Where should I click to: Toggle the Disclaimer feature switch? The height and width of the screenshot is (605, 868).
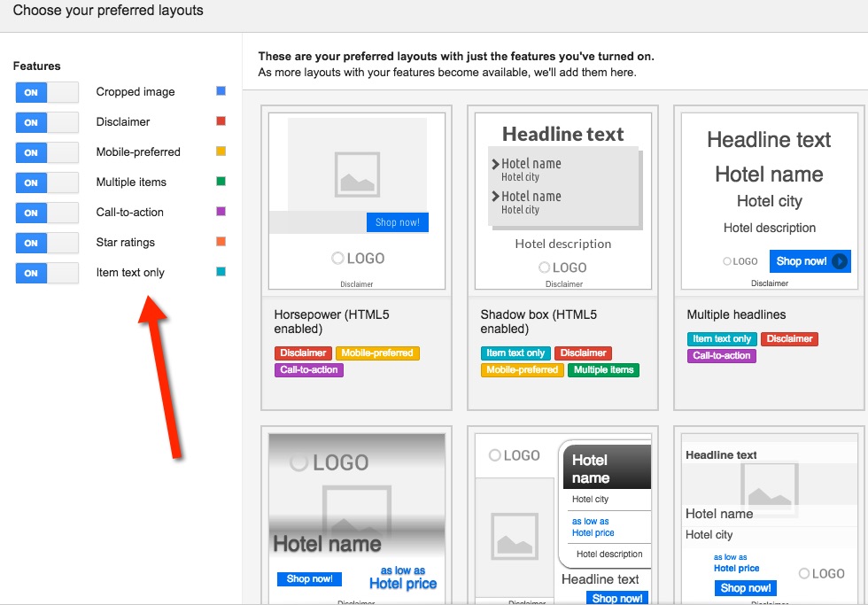(47, 122)
